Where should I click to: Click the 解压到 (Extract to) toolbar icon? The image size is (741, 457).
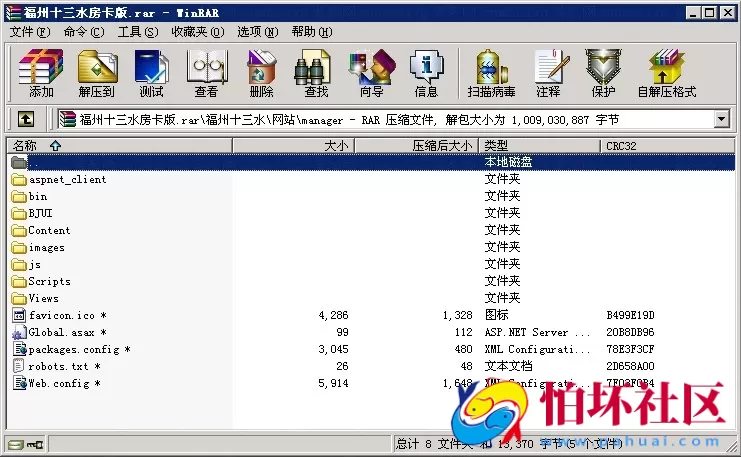point(97,73)
